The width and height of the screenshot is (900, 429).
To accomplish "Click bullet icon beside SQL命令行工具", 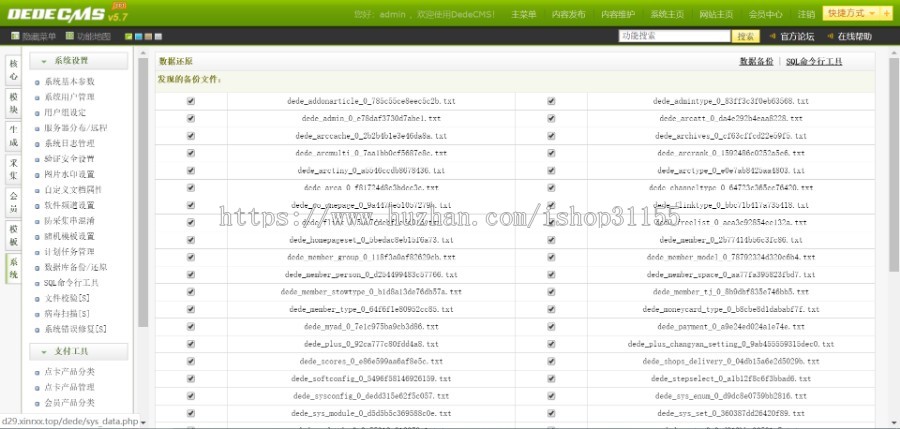I will point(37,284).
